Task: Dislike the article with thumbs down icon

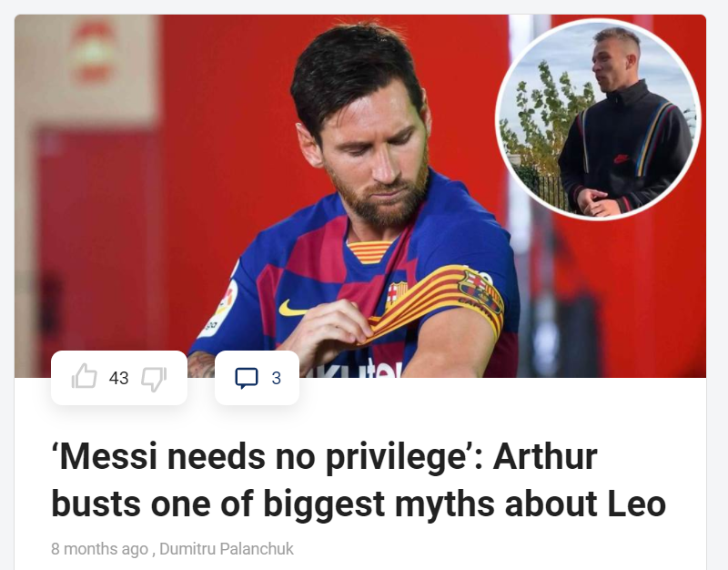Action: pyautogui.click(x=154, y=379)
